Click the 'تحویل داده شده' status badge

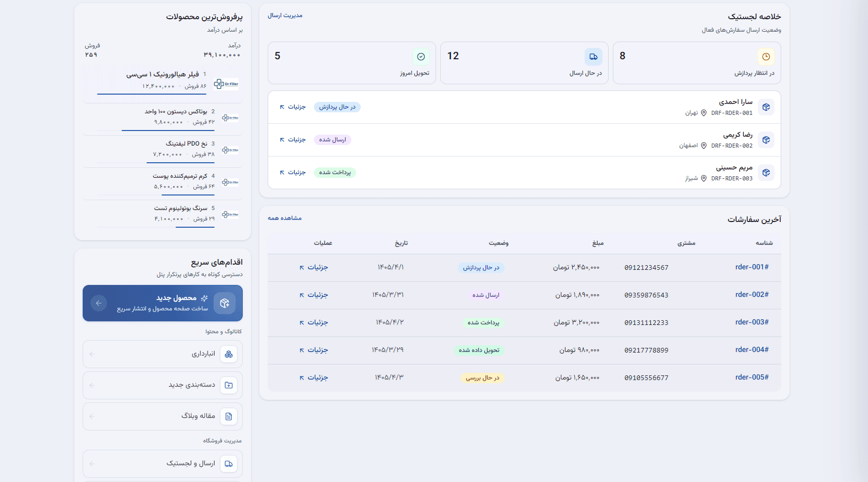[479, 350]
